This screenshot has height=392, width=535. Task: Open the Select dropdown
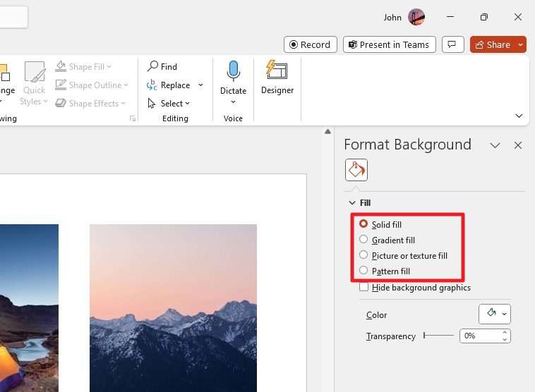pos(169,103)
